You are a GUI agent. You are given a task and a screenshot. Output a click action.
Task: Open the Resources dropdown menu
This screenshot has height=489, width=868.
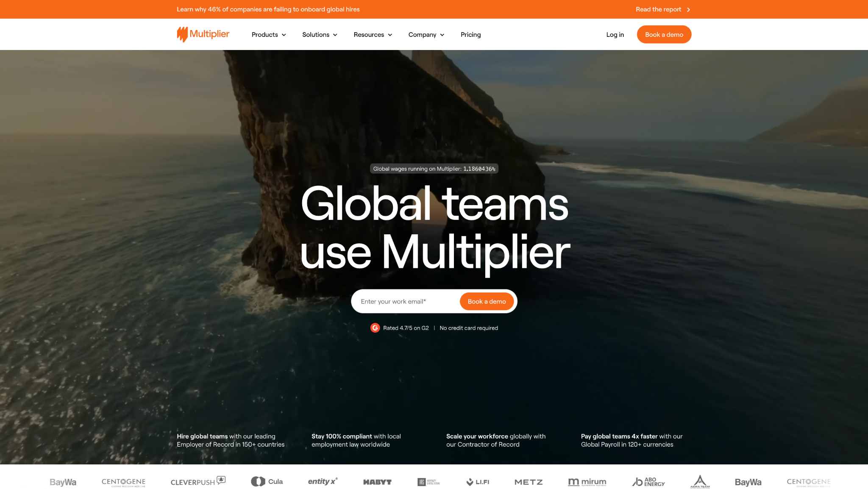click(x=373, y=35)
